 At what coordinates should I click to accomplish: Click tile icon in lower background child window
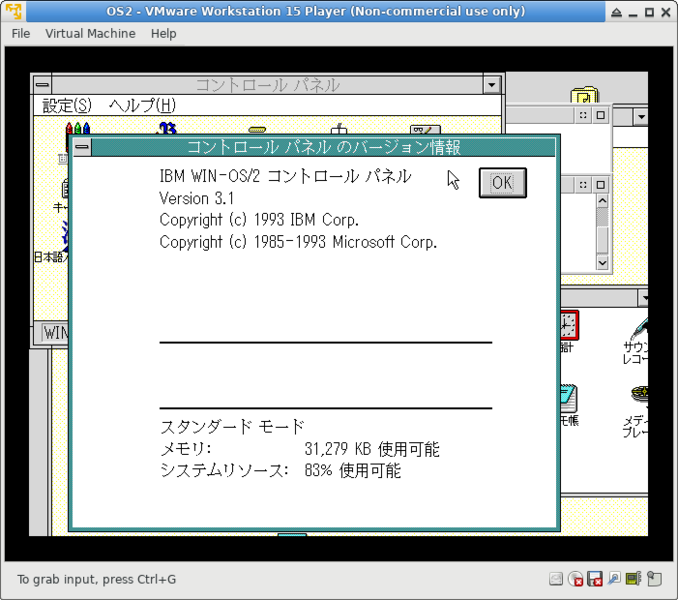[583, 185]
